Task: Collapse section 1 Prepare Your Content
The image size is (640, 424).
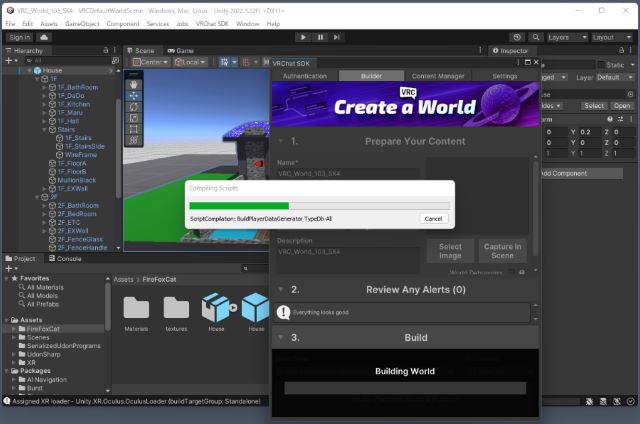Action: pyautogui.click(x=281, y=141)
